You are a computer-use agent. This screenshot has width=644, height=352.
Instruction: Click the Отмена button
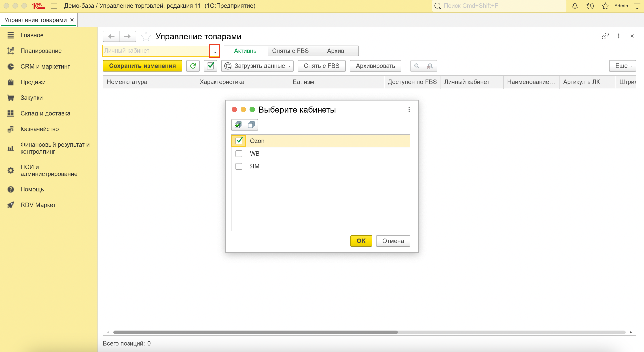point(393,241)
